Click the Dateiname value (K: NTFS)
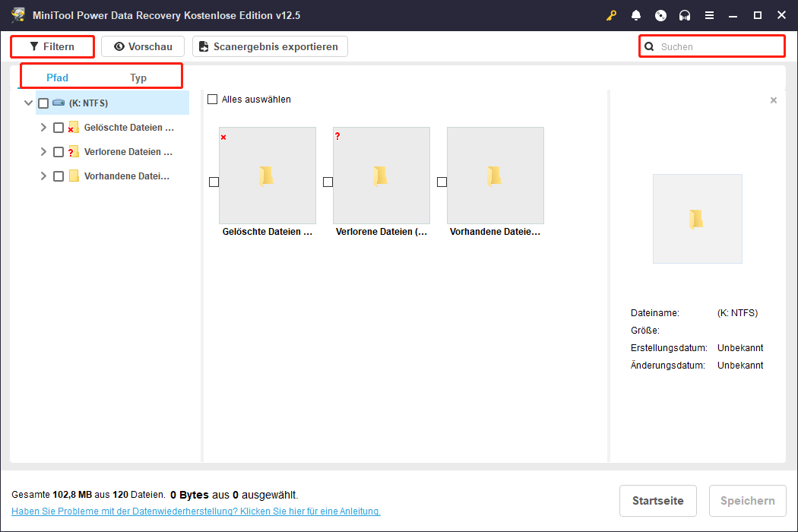The image size is (798, 532). (737, 313)
